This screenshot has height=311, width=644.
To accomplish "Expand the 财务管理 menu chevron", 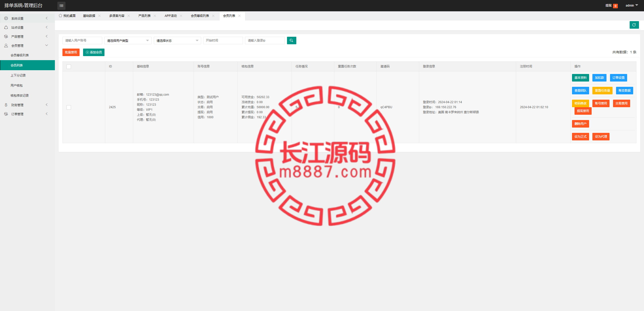I will pos(47,105).
